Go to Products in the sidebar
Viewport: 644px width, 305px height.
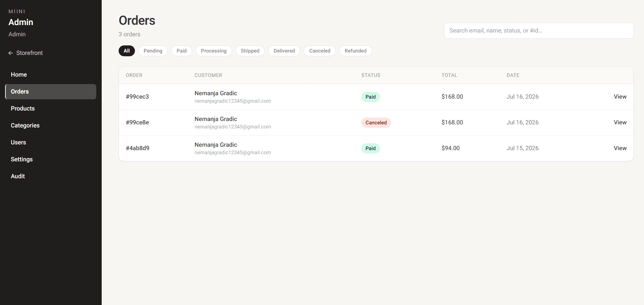click(51, 108)
